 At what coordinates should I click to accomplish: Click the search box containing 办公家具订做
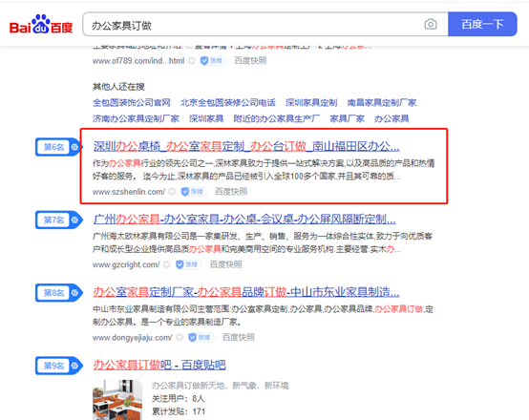(265, 24)
